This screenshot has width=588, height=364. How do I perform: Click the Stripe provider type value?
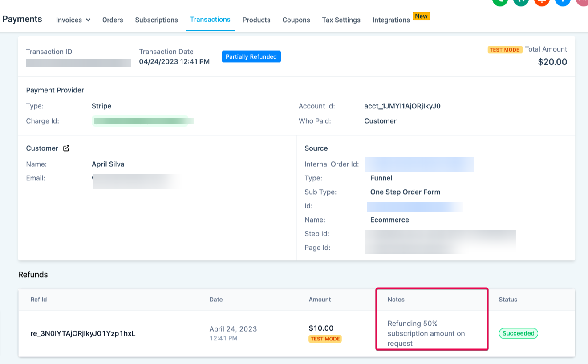[101, 106]
